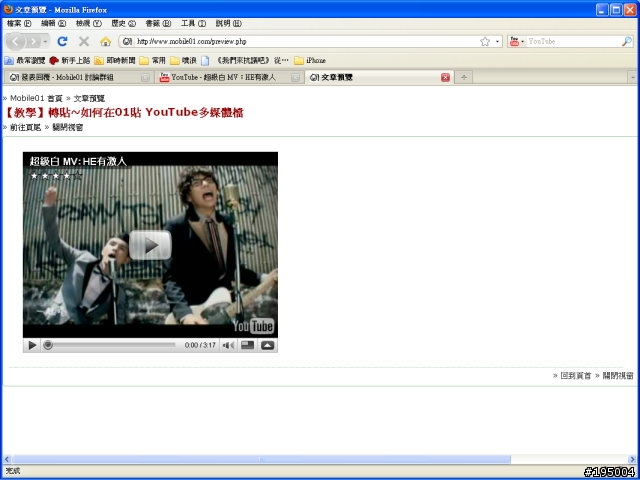The image size is (640, 480).
Task: Open the 歷史 (S) menu
Action: point(124,24)
